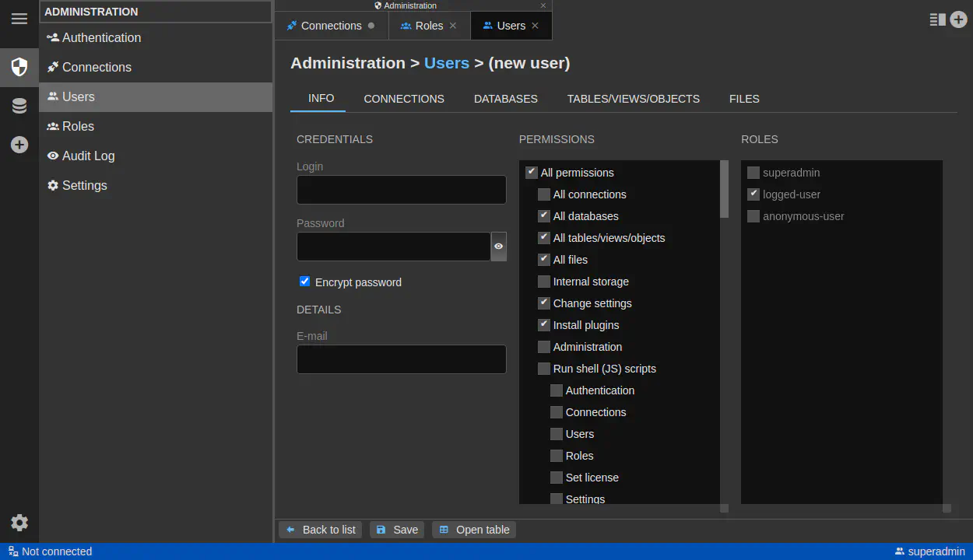Click the Audit Log eye icon

[53, 156]
